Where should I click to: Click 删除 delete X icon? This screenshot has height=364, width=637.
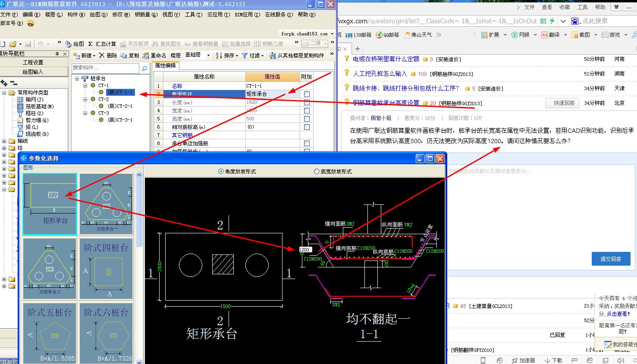[102, 55]
